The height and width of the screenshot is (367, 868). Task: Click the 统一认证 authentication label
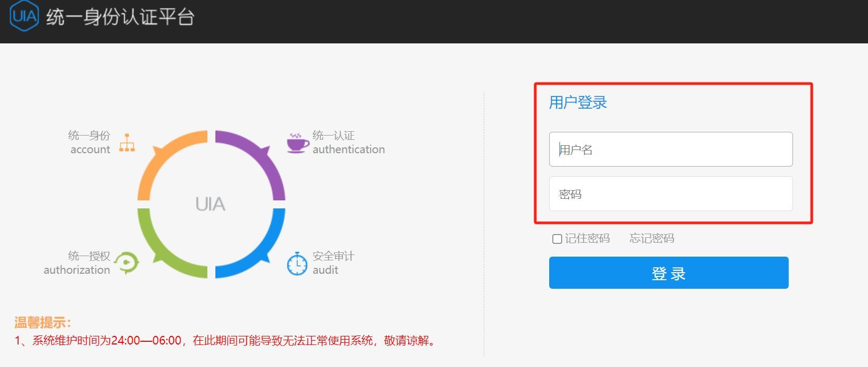tap(348, 143)
